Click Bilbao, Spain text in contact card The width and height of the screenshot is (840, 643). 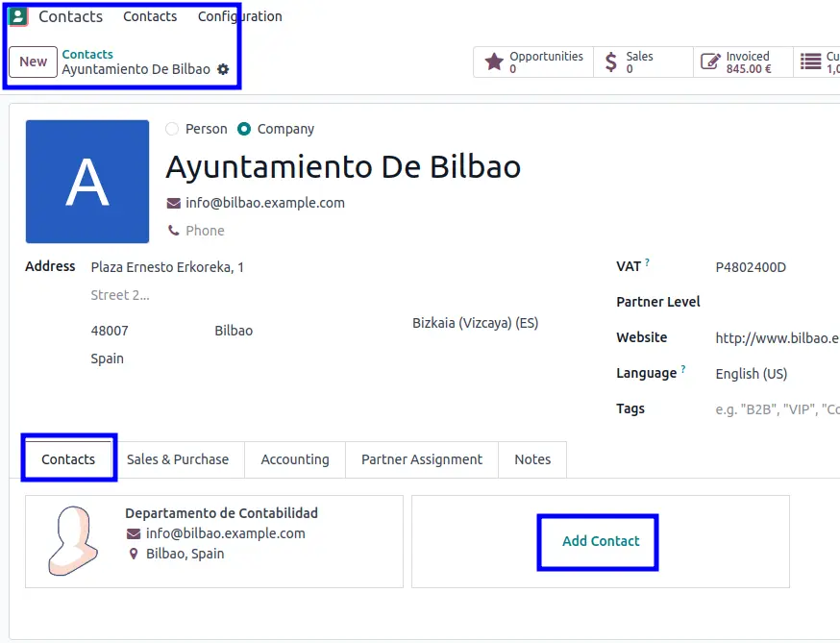click(185, 554)
